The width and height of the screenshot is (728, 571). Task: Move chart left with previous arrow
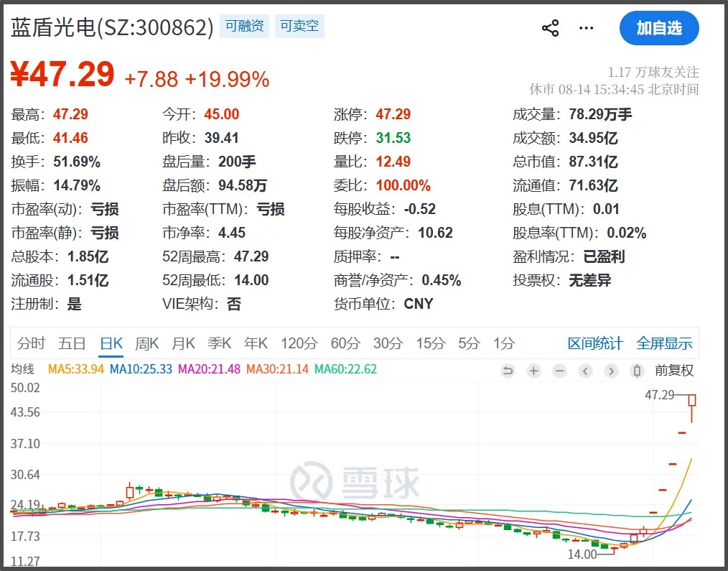[x=585, y=371]
